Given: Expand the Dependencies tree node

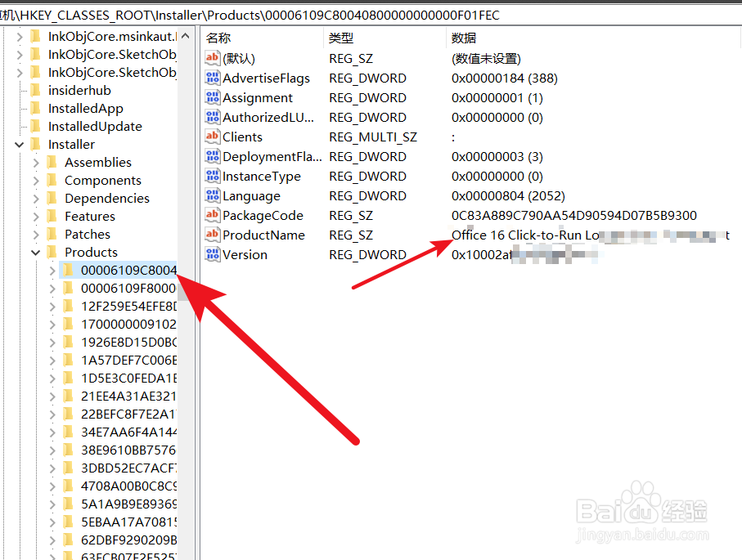Looking at the screenshot, I should point(36,198).
